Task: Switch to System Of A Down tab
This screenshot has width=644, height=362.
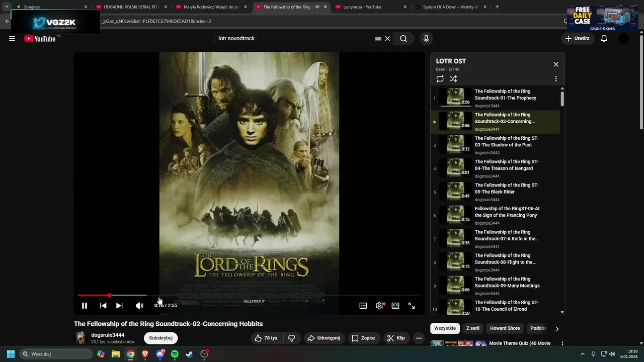Action: point(450,7)
